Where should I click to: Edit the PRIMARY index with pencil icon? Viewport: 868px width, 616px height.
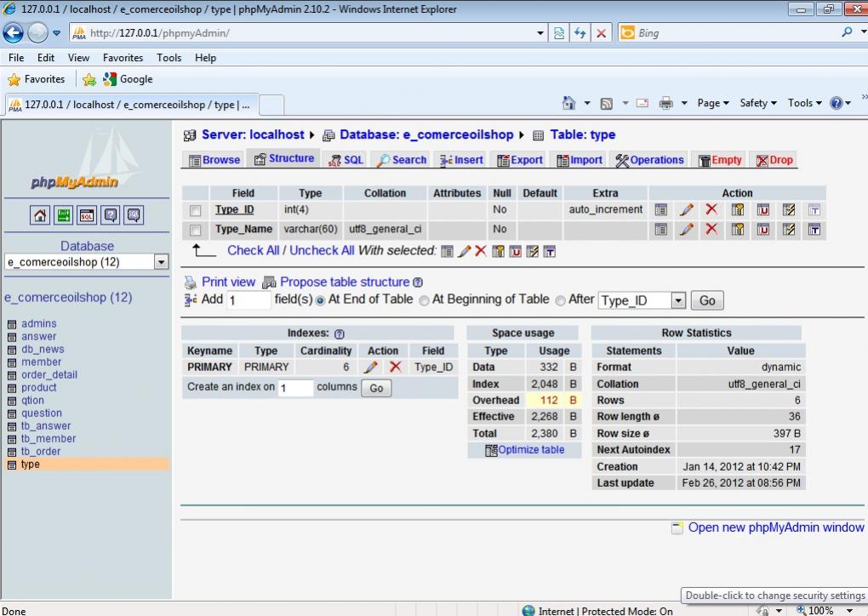[x=370, y=368]
